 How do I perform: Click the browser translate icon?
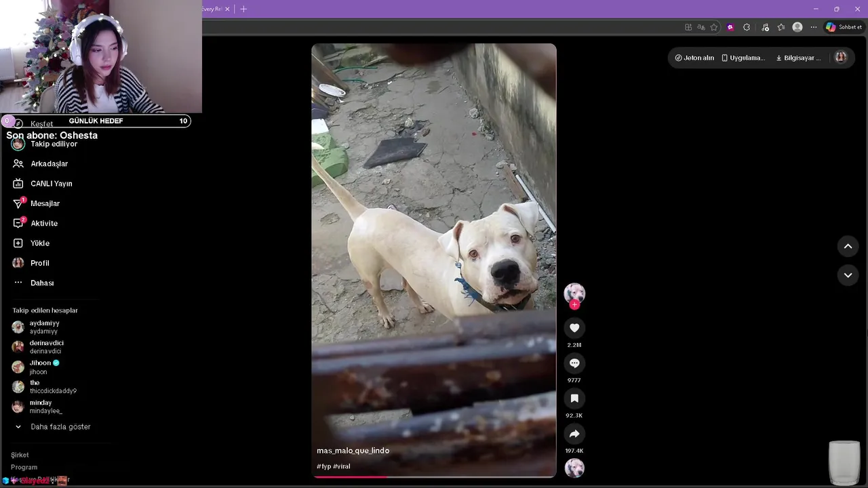pyautogui.click(x=701, y=27)
